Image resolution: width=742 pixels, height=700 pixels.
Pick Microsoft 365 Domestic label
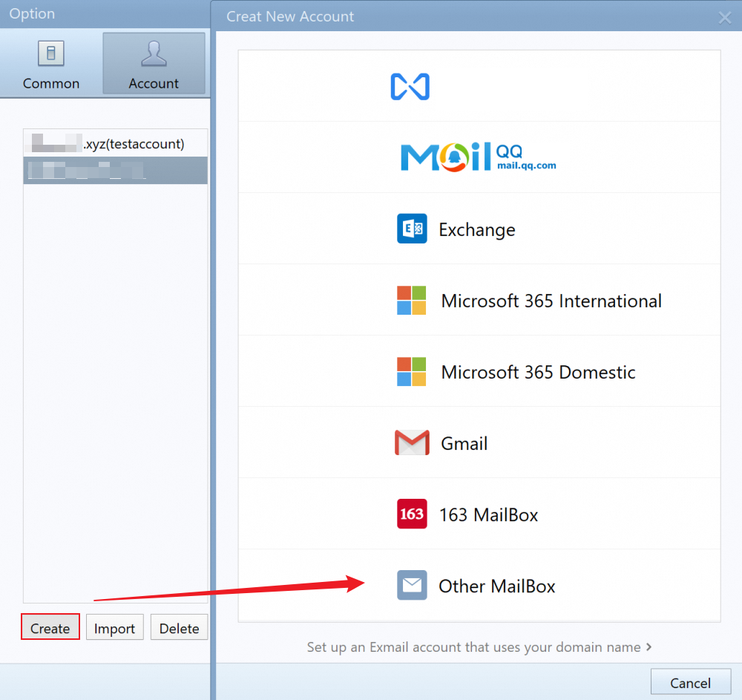point(538,373)
